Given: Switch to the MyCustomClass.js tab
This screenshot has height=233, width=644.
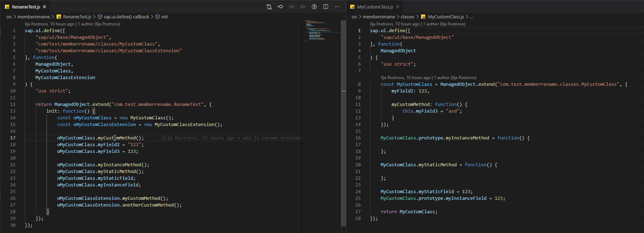Looking at the screenshot, I should pyautogui.click(x=375, y=7).
